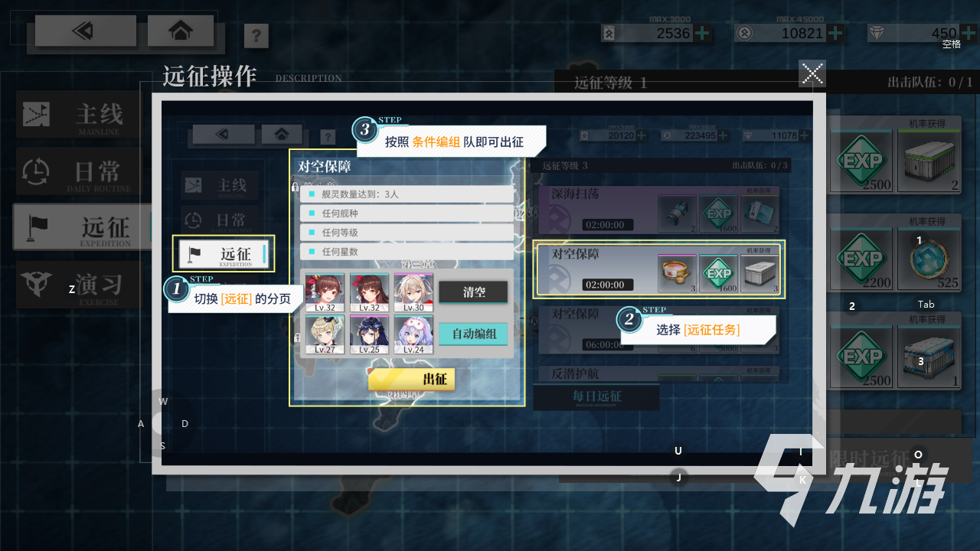Select the round emblem reward showing 525
The width and height of the screenshot is (980, 551).
926,259
